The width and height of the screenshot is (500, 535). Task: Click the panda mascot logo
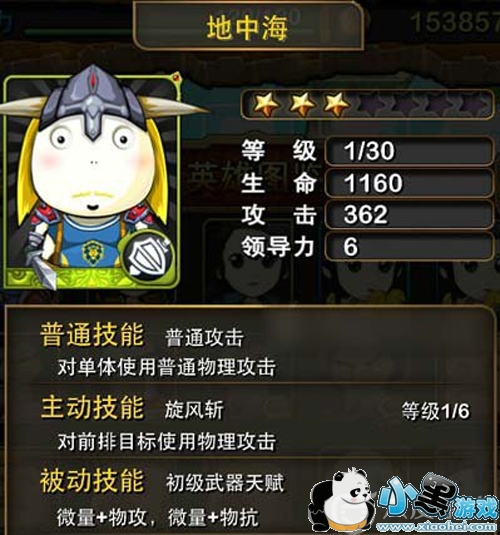341,500
